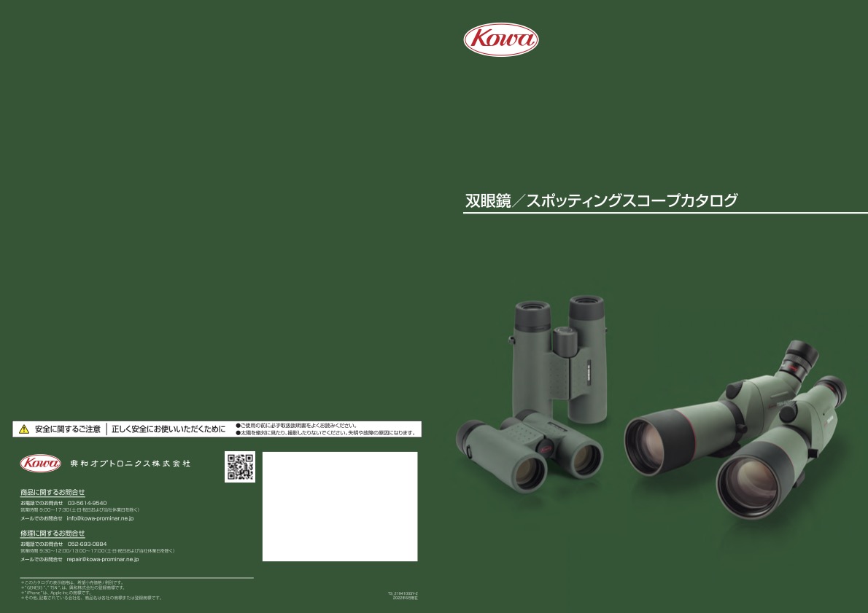The width and height of the screenshot is (868, 613).
Task: Click the Kowa logo beside 興和オプトロニクス株式会社
Action: (x=40, y=463)
